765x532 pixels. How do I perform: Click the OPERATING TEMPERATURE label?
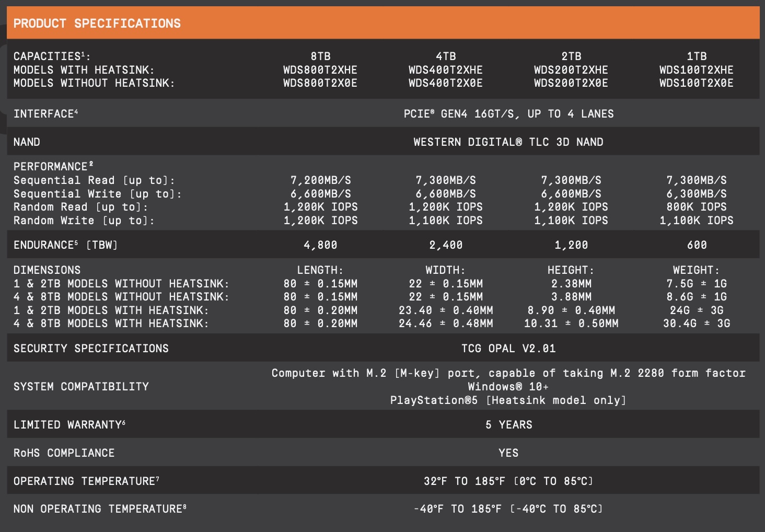pyautogui.click(x=86, y=481)
